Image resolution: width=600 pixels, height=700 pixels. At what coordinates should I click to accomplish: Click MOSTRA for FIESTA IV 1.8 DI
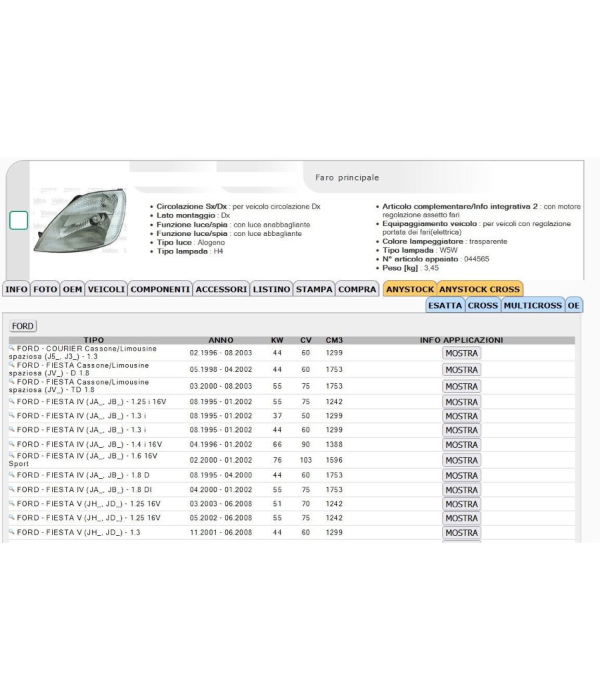[461, 490]
